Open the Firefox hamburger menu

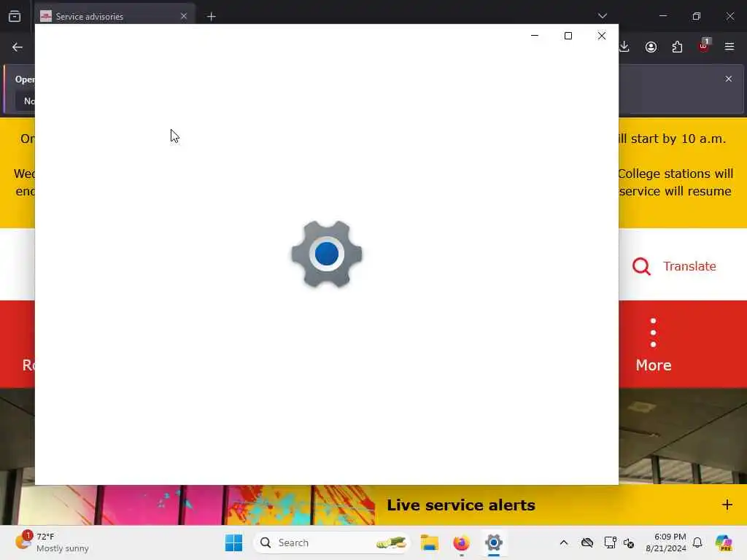[x=729, y=47]
